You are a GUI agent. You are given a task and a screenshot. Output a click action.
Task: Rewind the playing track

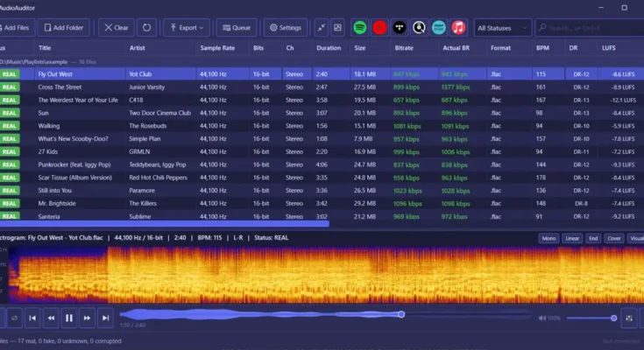point(51,318)
